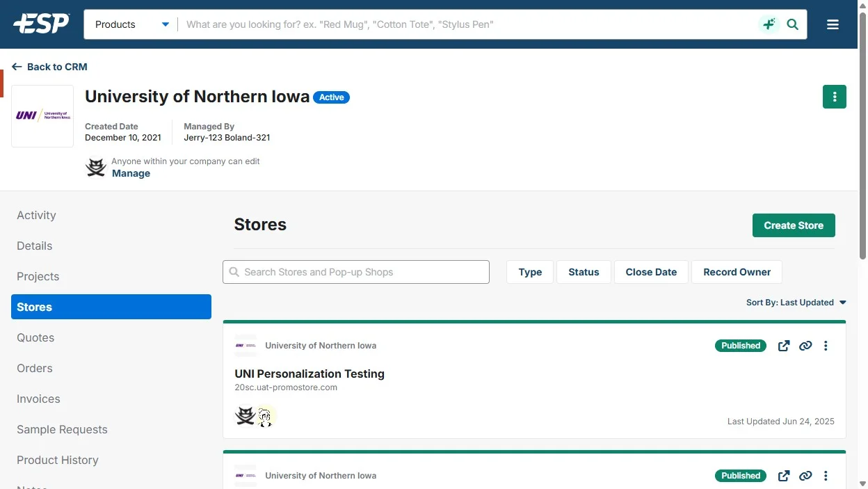Click the Jerry-123 Boland-321 manager name

(227, 138)
